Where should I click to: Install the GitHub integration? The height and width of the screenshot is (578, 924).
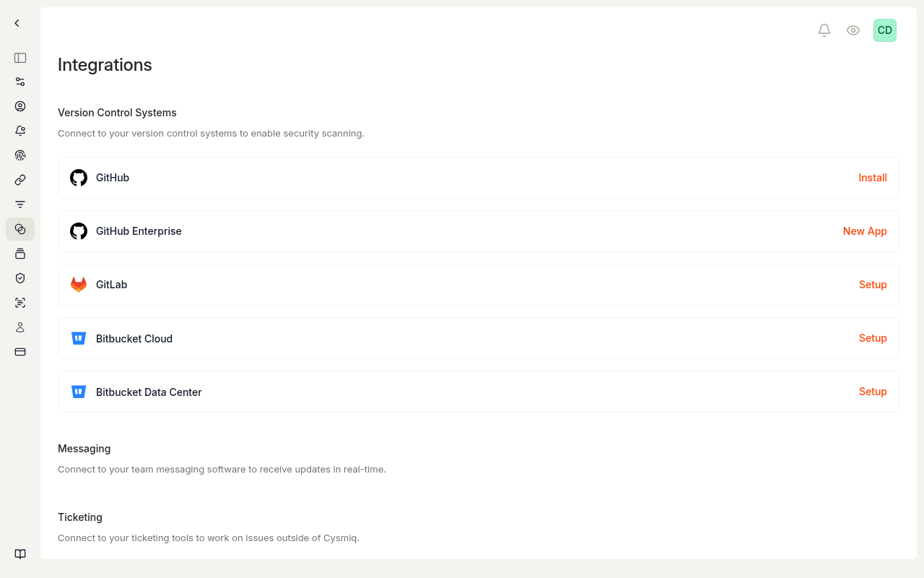click(x=872, y=177)
